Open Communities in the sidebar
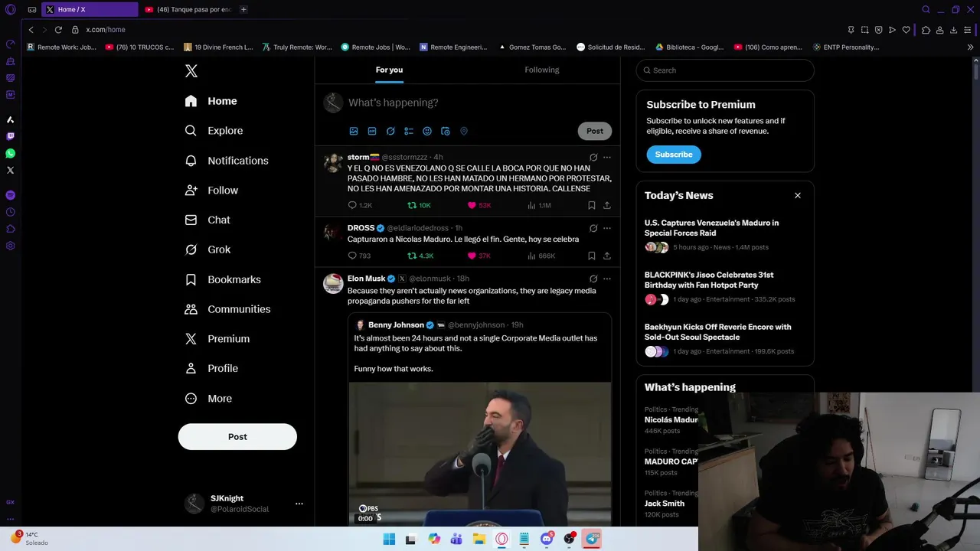The image size is (980, 551). (x=227, y=309)
